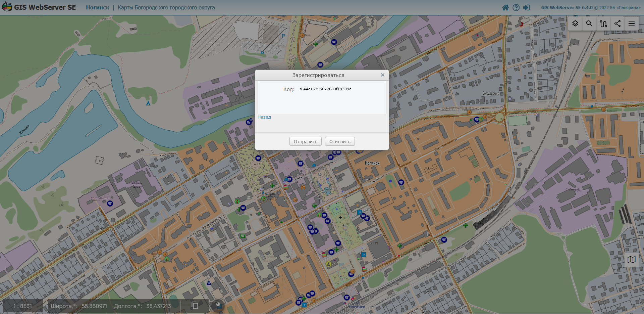
Task: Click into the Код input field
Action: [x=340, y=89]
